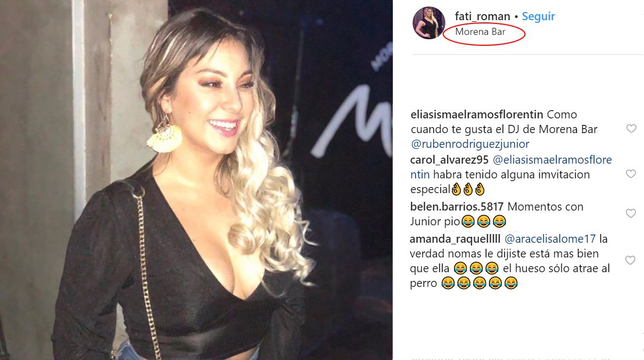The height and width of the screenshot is (360, 644).
Task: Visit the @aracelisalome17 mention link
Action: click(550, 239)
